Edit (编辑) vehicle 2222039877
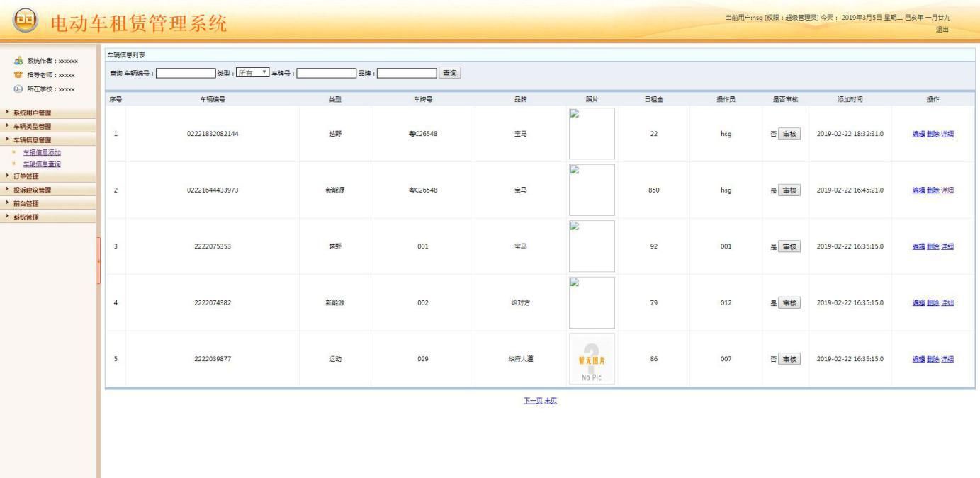Viewport: 980px width, 478px height. click(918, 359)
